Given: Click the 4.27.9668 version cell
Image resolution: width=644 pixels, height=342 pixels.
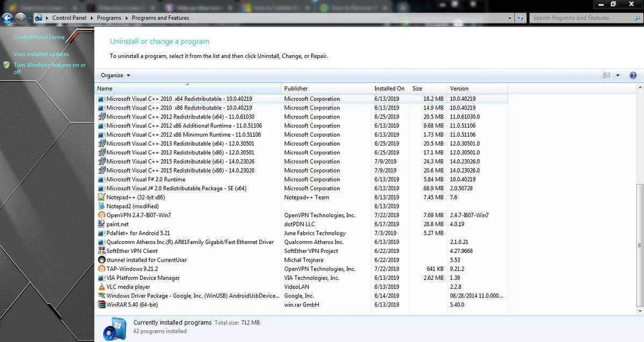Looking at the screenshot, I should [462, 251].
